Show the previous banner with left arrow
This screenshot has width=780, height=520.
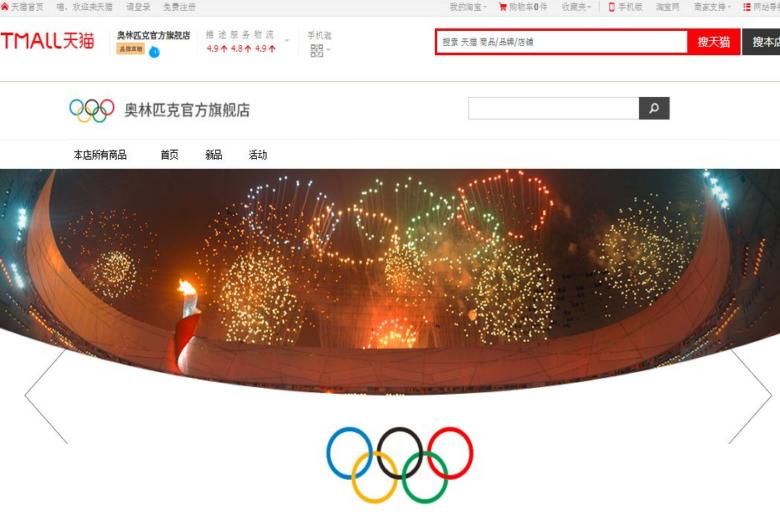(46, 396)
